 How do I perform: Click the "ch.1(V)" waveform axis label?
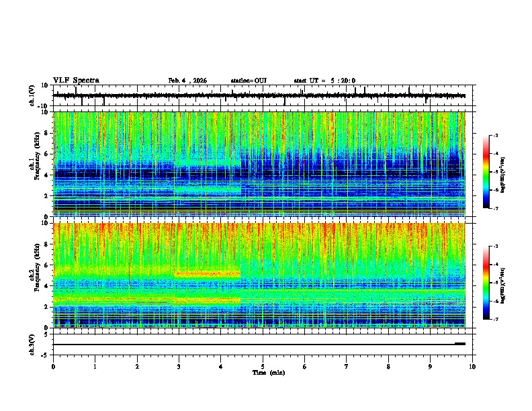point(32,95)
